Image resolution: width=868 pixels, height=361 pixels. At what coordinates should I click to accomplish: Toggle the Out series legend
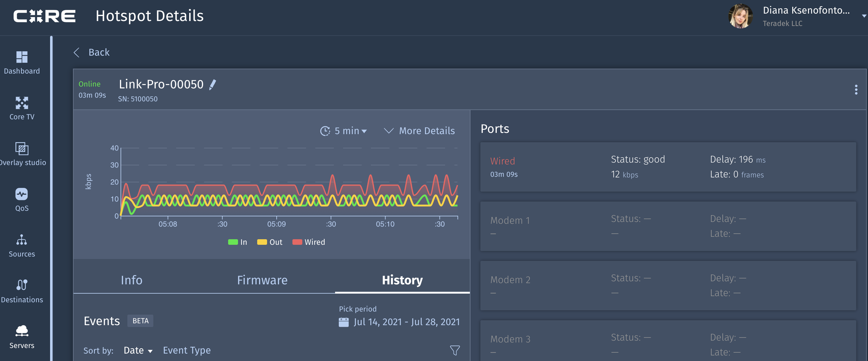[270, 242]
